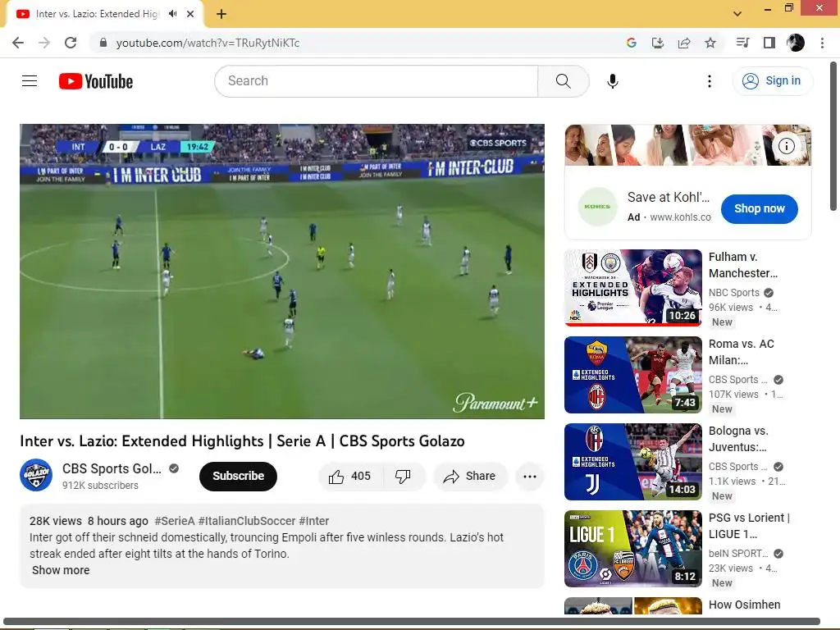Expand description with Show more

point(61,570)
